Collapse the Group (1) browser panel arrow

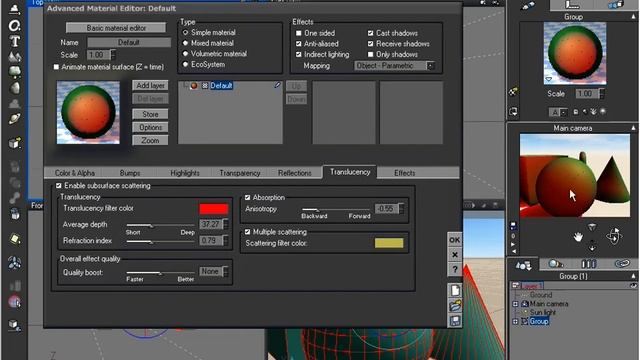tap(633, 276)
